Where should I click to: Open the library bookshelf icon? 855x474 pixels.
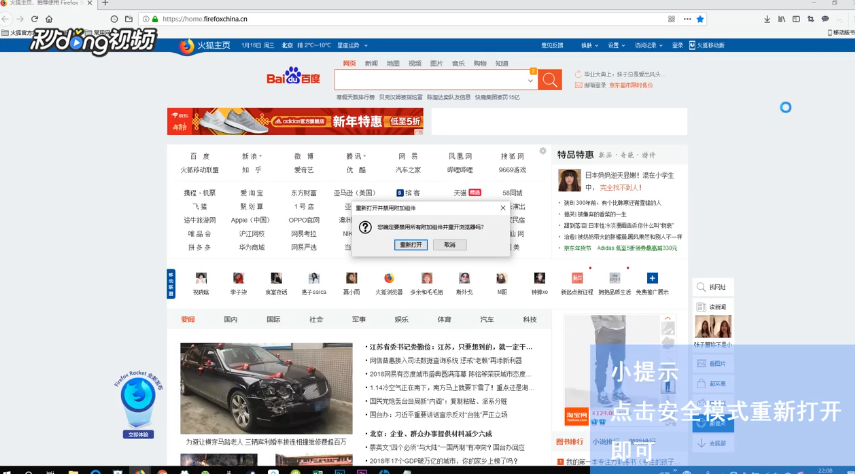(782, 19)
